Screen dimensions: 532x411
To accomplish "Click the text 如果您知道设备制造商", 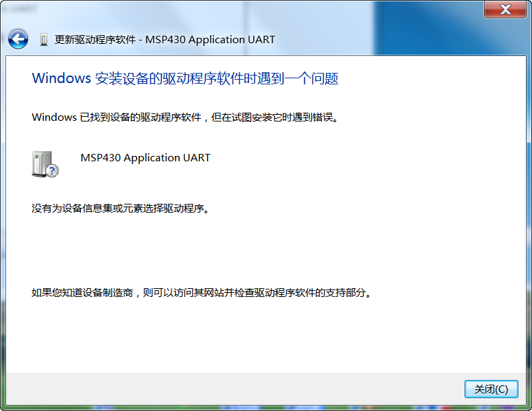I will pyautogui.click(x=82, y=292).
